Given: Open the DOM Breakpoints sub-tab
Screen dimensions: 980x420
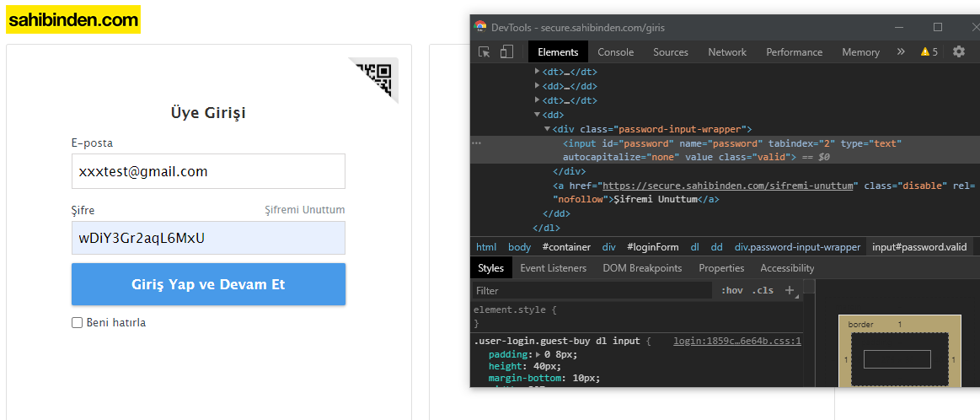Looking at the screenshot, I should coord(642,268).
